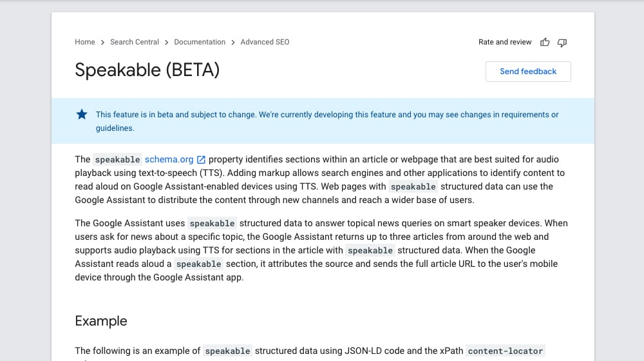Click the external link icon after schema.org
Image resolution: width=644 pixels, height=361 pixels.
201,159
